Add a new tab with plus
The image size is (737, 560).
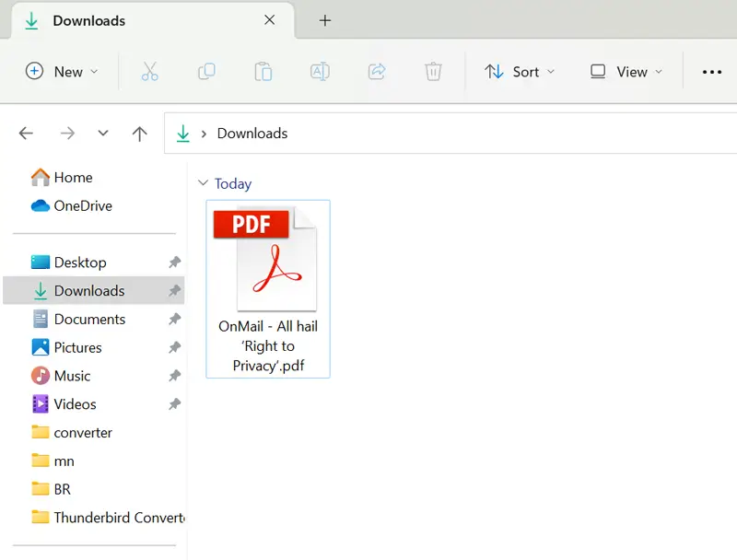click(x=324, y=20)
